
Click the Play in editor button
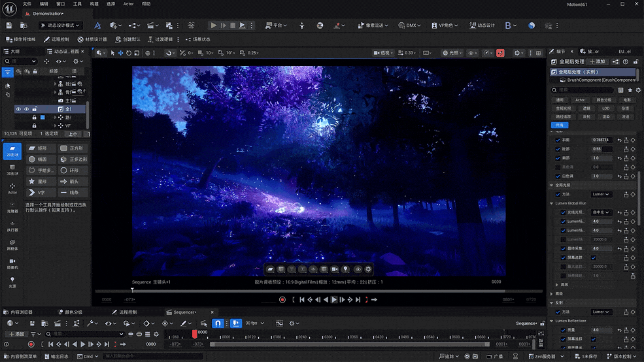click(x=214, y=25)
